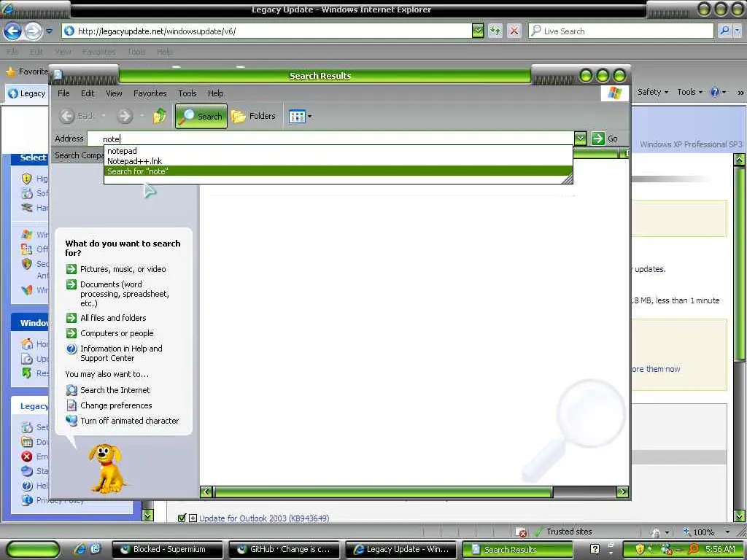Image resolution: width=747 pixels, height=560 pixels.
Task: Launch Internet Explorer quick launch icon
Action: coord(80,549)
